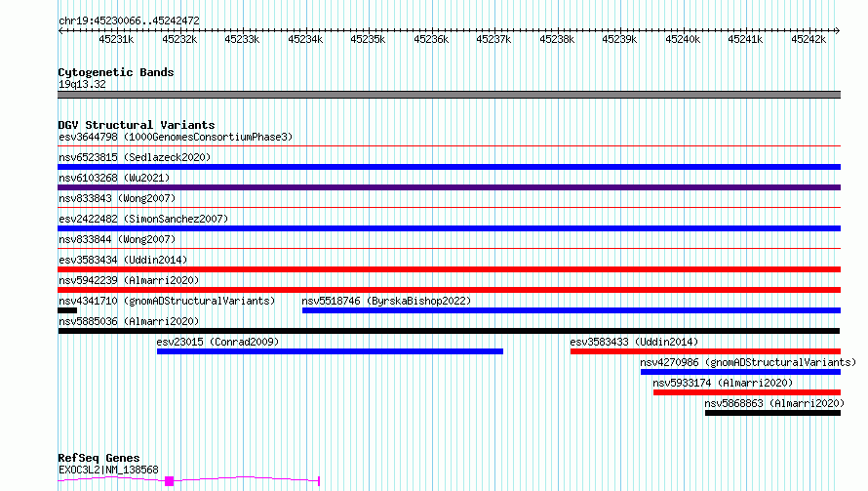Open variant nsv833843 (Wong2007) label
The width and height of the screenshot is (868, 491).
point(117,198)
